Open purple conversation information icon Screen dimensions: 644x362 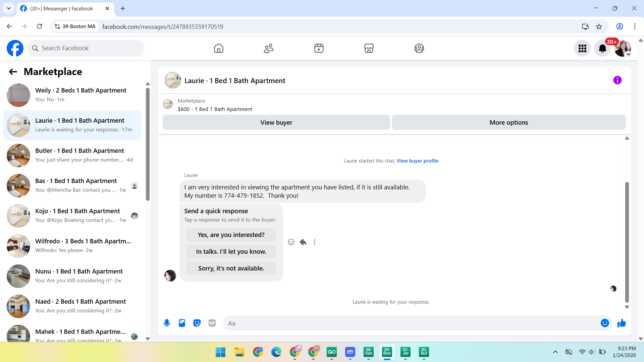point(617,80)
